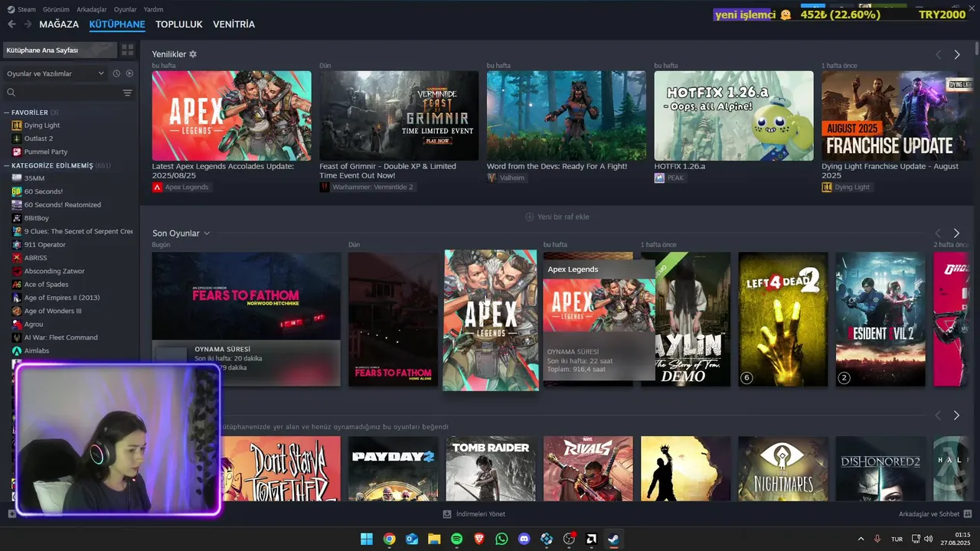The image size is (980, 551).
Task: Open Spotify from taskbar
Action: 456,539
